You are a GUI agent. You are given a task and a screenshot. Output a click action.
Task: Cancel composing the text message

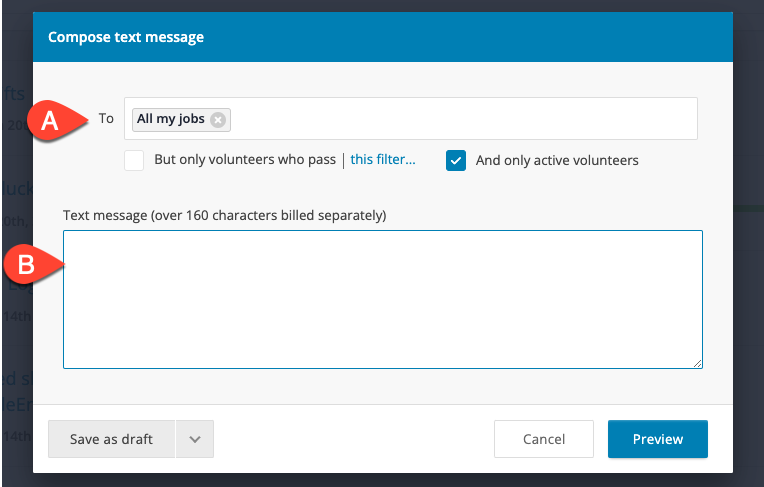point(544,439)
